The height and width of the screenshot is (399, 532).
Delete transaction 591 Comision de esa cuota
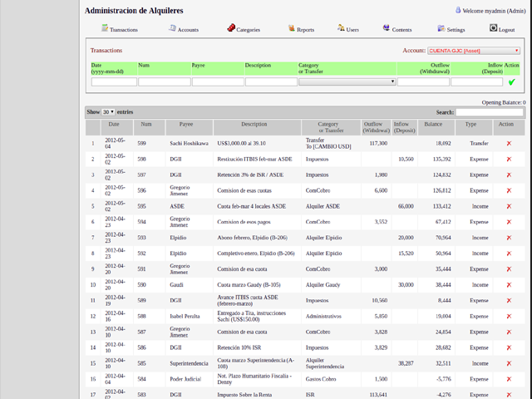point(509,269)
